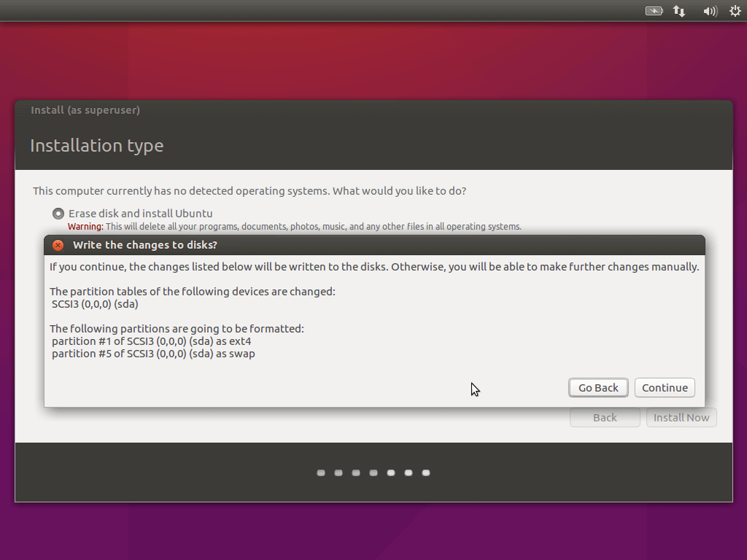
Task: Confirm disk changes with Continue
Action: pos(665,388)
